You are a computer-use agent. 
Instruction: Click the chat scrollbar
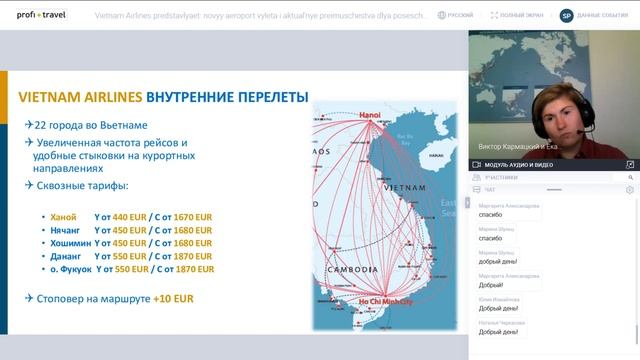[636, 334]
